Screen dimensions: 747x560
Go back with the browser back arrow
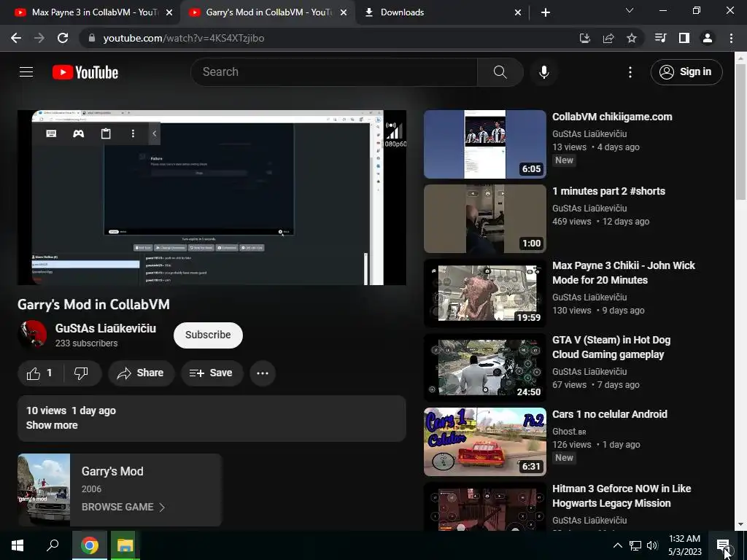pos(16,38)
